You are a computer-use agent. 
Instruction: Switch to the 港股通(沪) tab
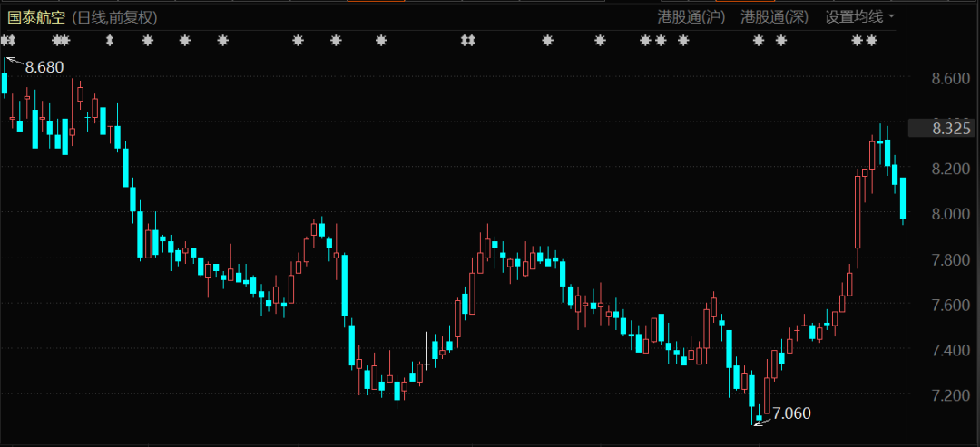point(691,16)
